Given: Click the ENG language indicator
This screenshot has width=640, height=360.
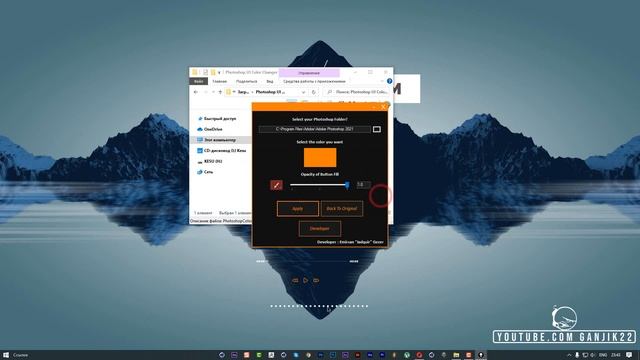Looking at the screenshot, I should tap(603, 355).
